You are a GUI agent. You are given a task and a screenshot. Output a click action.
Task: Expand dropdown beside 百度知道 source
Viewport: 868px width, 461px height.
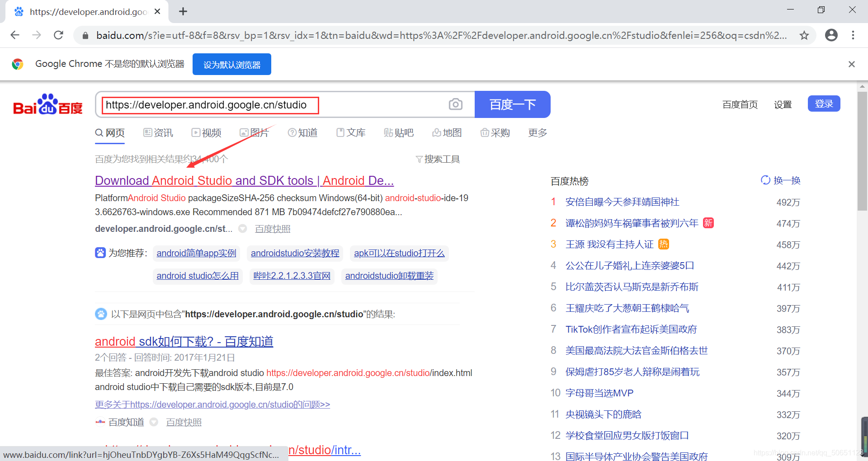[x=154, y=422]
